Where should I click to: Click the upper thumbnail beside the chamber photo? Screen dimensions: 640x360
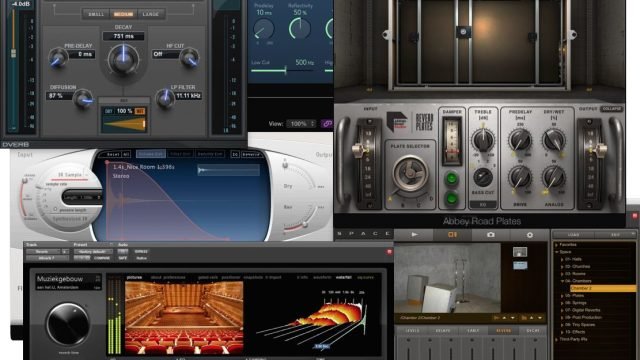coord(520,252)
